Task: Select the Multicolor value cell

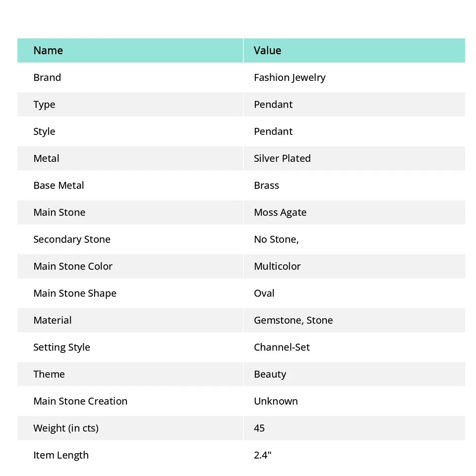Action: point(277,266)
